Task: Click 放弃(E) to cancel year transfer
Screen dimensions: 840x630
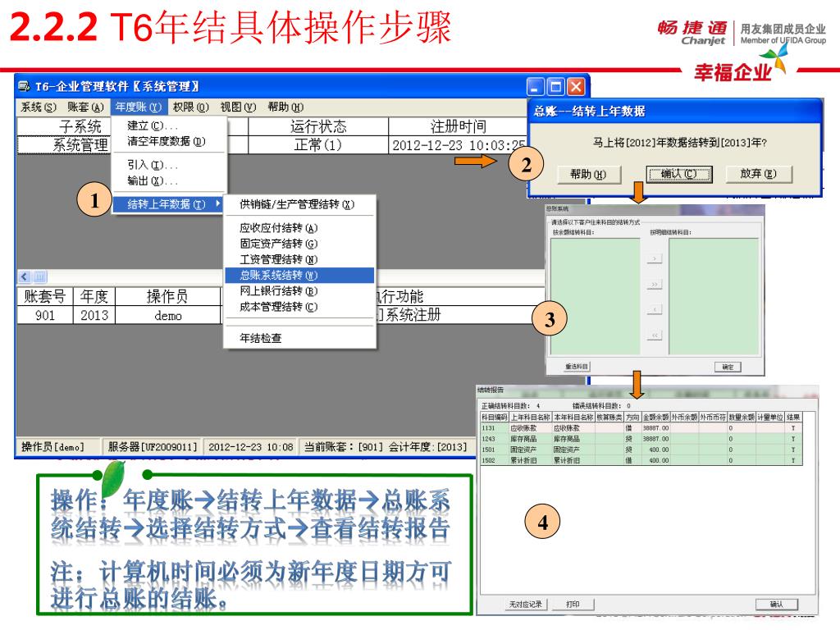Action: tap(758, 174)
